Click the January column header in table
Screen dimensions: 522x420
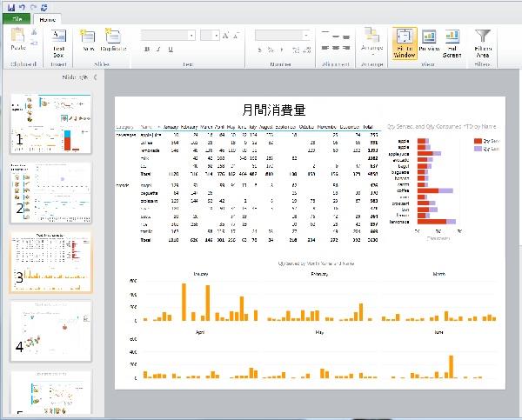pyautogui.click(x=171, y=127)
